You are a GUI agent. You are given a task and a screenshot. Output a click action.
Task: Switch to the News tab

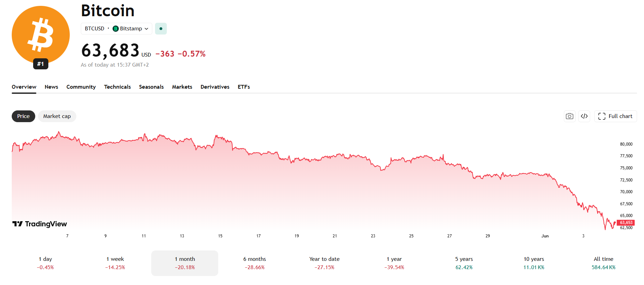[51, 87]
